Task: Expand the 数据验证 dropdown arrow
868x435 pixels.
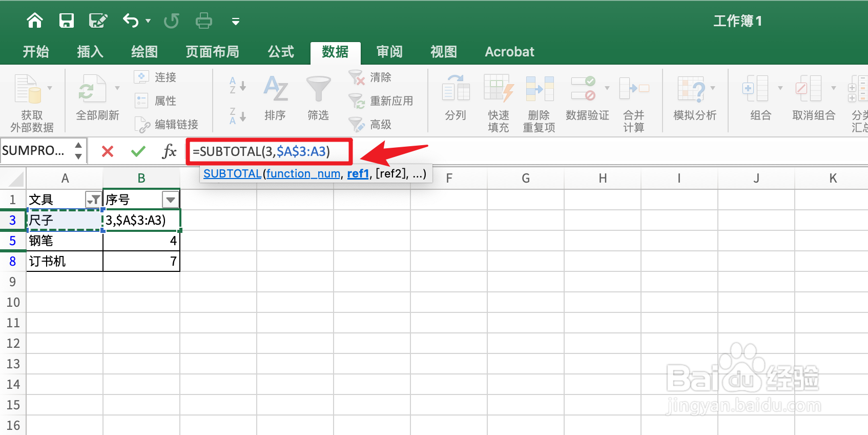Action: click(x=607, y=88)
